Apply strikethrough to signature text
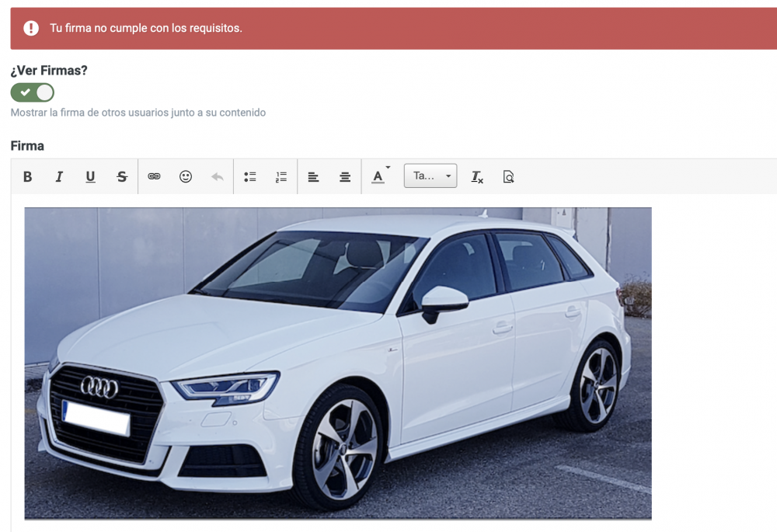Image resolution: width=777 pixels, height=532 pixels. coord(122,176)
